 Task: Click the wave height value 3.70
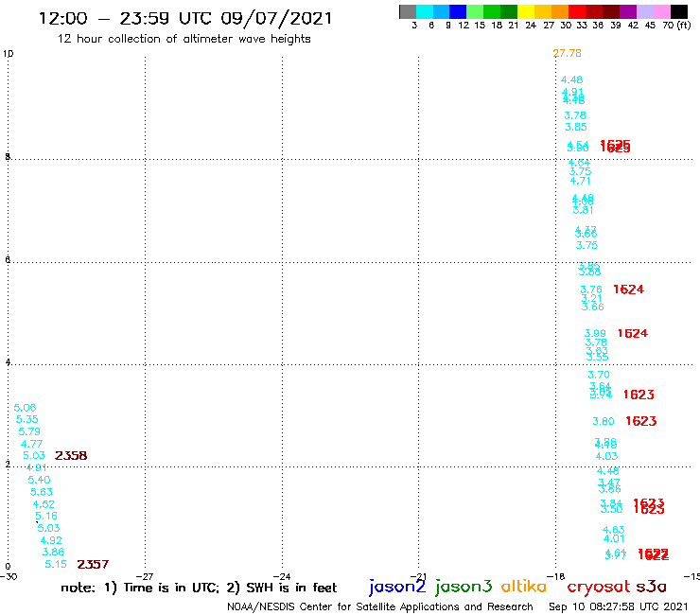tap(599, 375)
